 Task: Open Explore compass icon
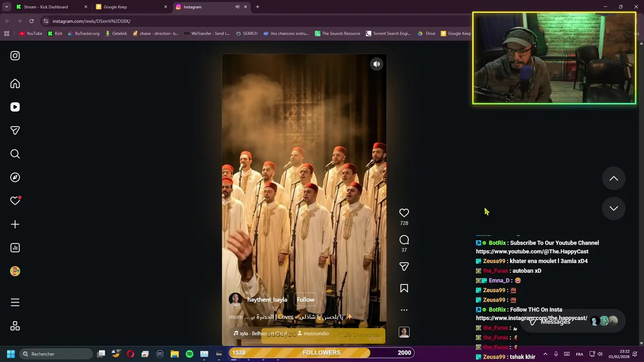[x=15, y=177]
